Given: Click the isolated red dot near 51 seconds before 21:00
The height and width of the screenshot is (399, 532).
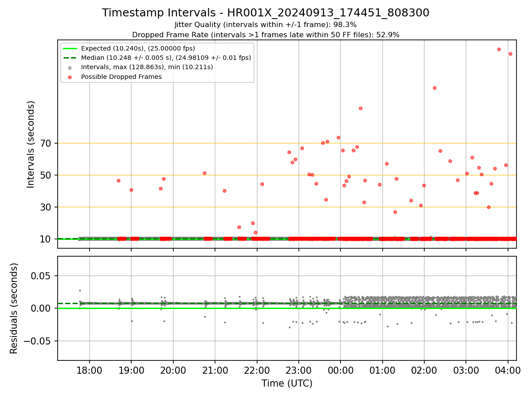Looking at the screenshot, I should [204, 173].
